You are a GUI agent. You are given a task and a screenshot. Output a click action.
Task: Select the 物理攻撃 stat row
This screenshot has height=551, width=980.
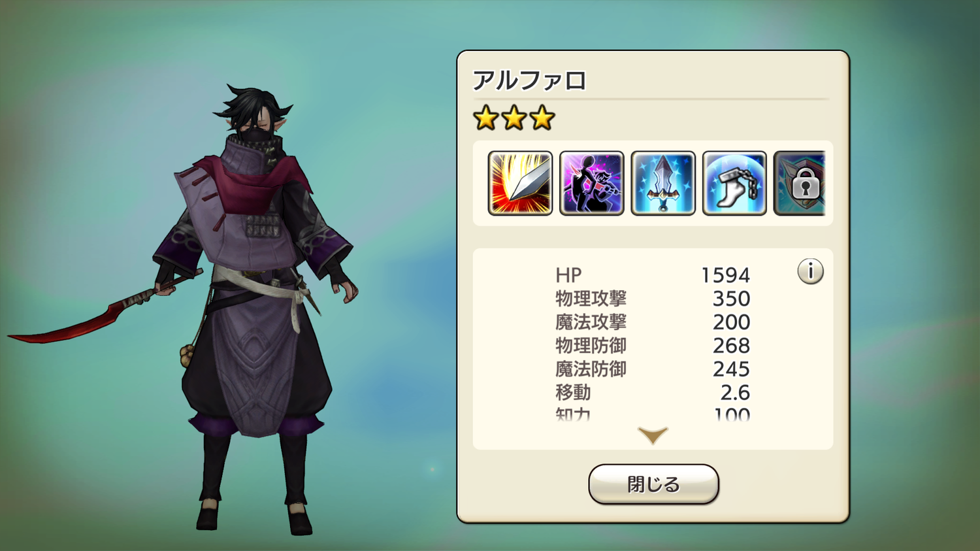(x=653, y=299)
